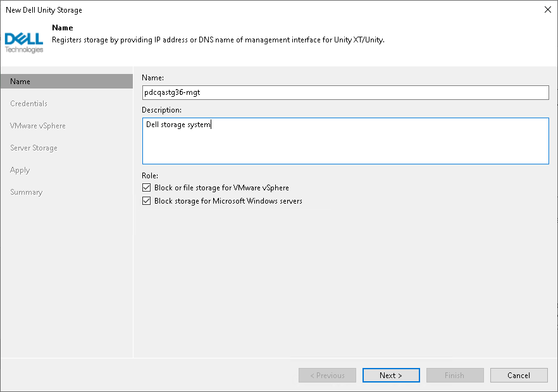Toggle Block storage for Microsoft Windows servers
558x392 pixels.
point(146,201)
